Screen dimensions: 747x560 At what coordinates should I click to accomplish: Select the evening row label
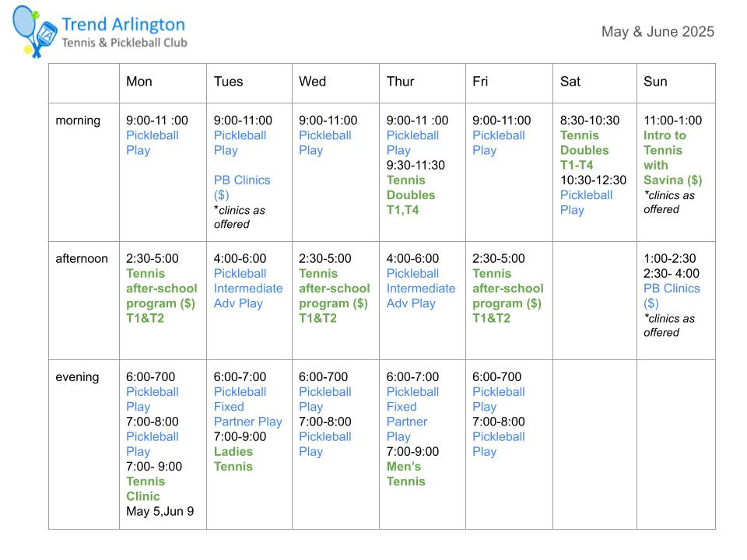point(77,377)
